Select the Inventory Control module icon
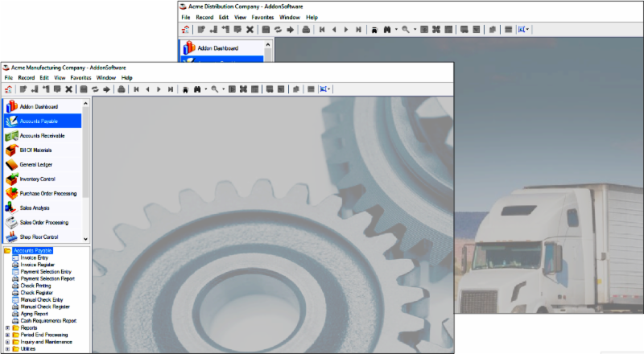 11,179
